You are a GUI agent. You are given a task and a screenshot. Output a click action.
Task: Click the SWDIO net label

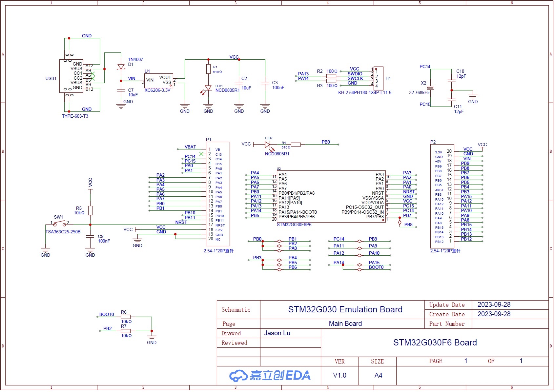tap(355, 74)
